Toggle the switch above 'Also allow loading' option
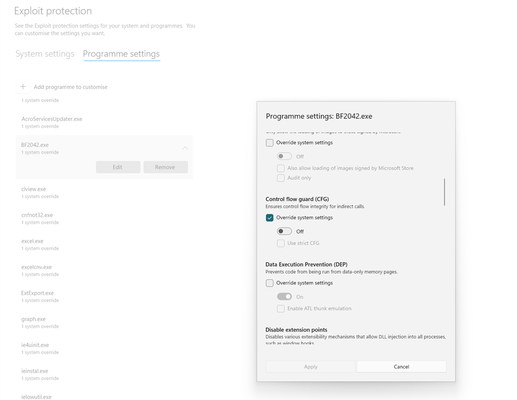517x400 pixels. [x=284, y=156]
